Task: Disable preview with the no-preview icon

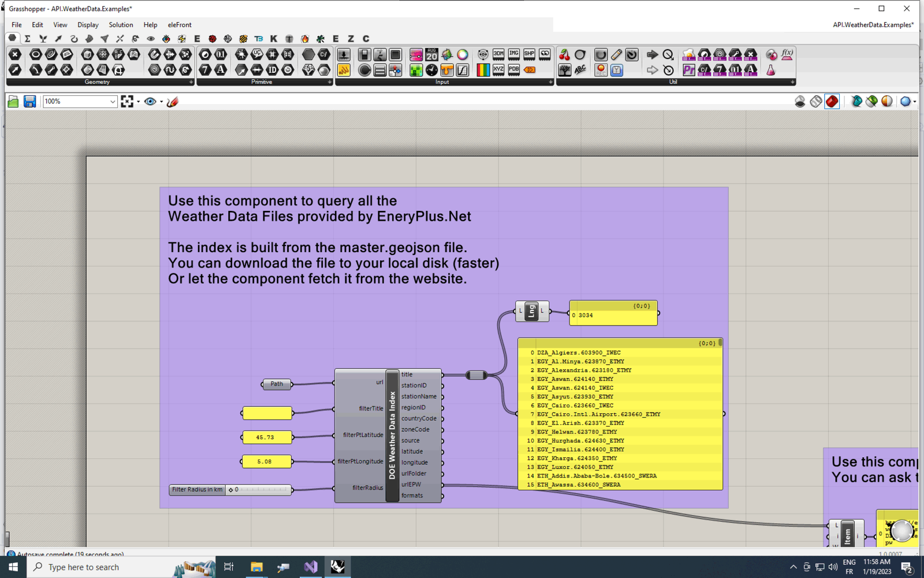Action: (x=800, y=102)
